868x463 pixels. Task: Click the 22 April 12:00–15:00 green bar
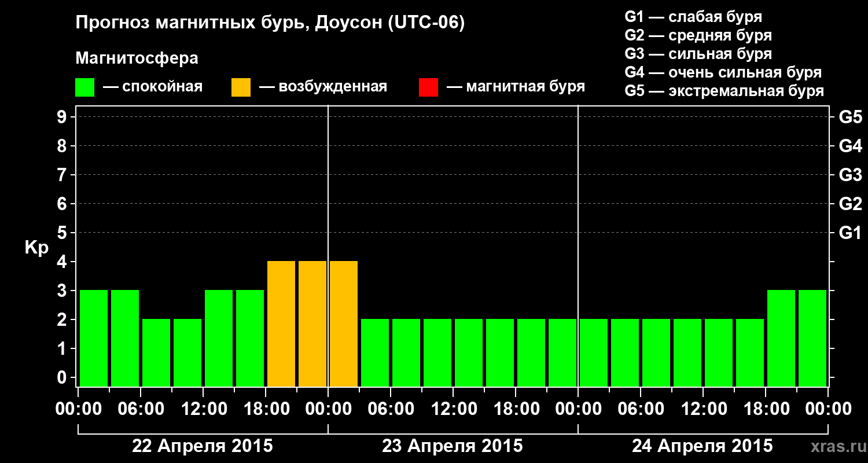(x=219, y=338)
